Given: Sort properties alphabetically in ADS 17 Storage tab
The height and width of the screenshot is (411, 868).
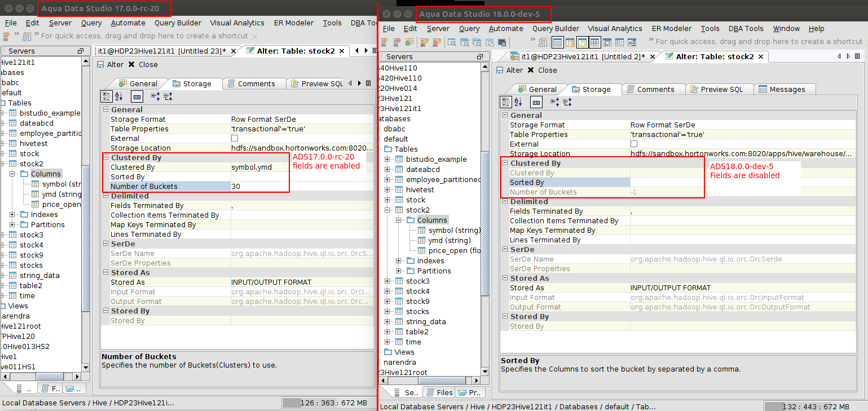Looking at the screenshot, I should click(119, 96).
